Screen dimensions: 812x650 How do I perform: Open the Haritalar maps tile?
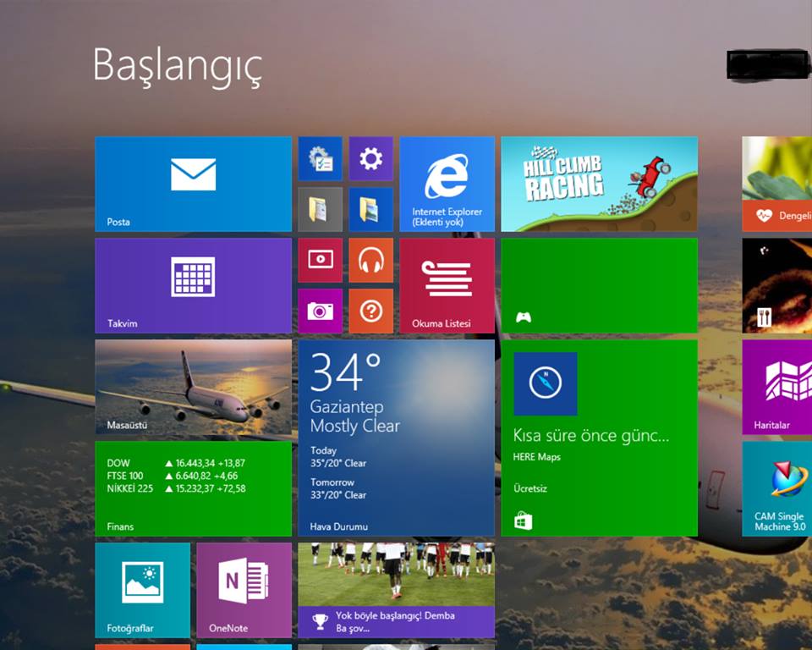click(776, 387)
